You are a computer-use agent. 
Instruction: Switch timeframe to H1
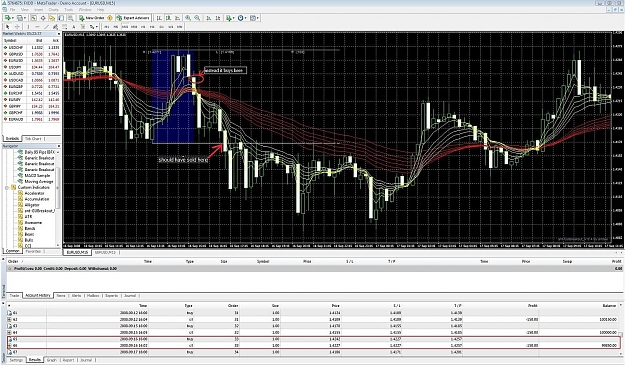pyautogui.click(x=143, y=27)
